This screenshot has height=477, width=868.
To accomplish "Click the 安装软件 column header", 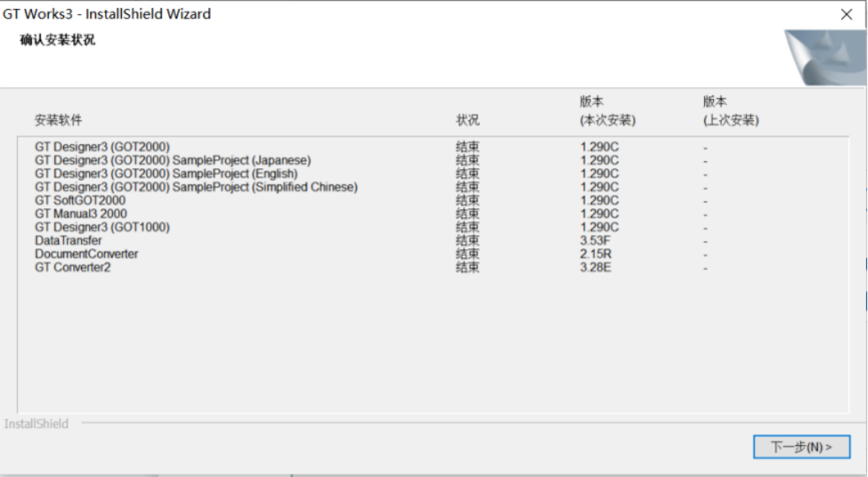I will [58, 120].
